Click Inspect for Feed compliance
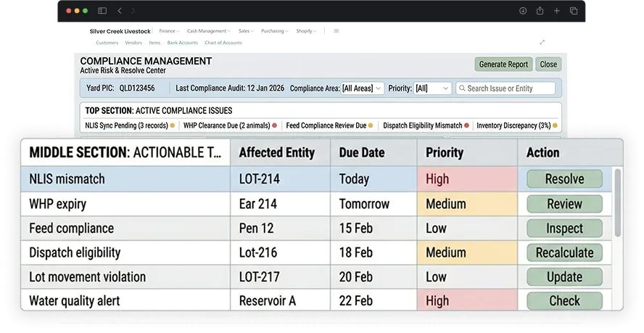Image resolution: width=644 pixels, height=333 pixels. pyautogui.click(x=564, y=228)
